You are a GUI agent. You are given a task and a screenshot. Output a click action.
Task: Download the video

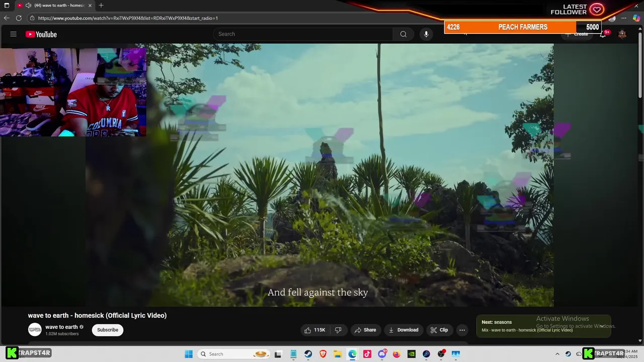click(x=404, y=330)
